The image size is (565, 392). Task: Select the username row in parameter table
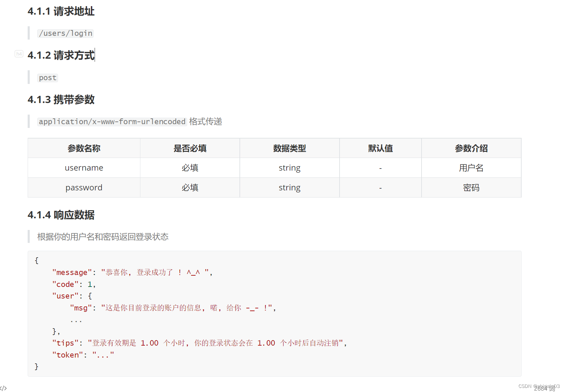pyautogui.click(x=84, y=168)
